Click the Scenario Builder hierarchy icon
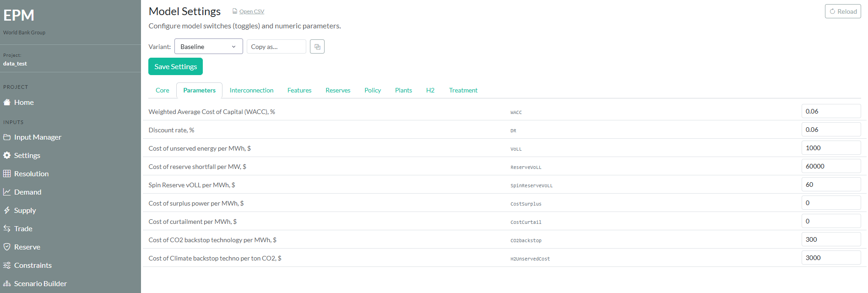The image size is (868, 293). 7,284
